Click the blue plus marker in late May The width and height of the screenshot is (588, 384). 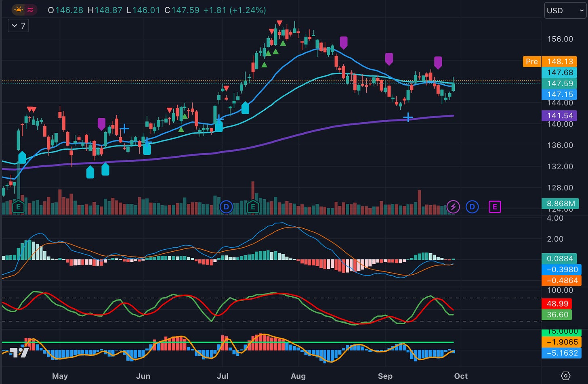pos(124,129)
